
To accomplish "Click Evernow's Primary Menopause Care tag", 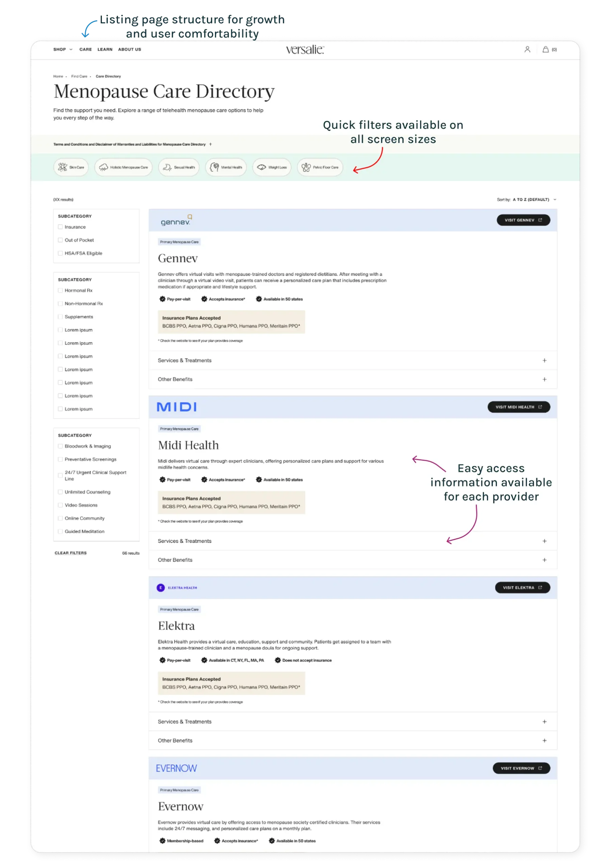I will point(179,790).
